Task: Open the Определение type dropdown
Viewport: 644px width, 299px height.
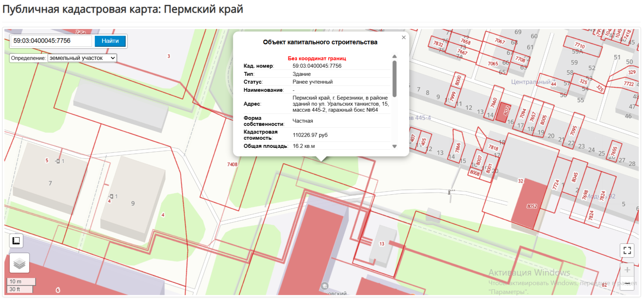Action: pos(82,58)
